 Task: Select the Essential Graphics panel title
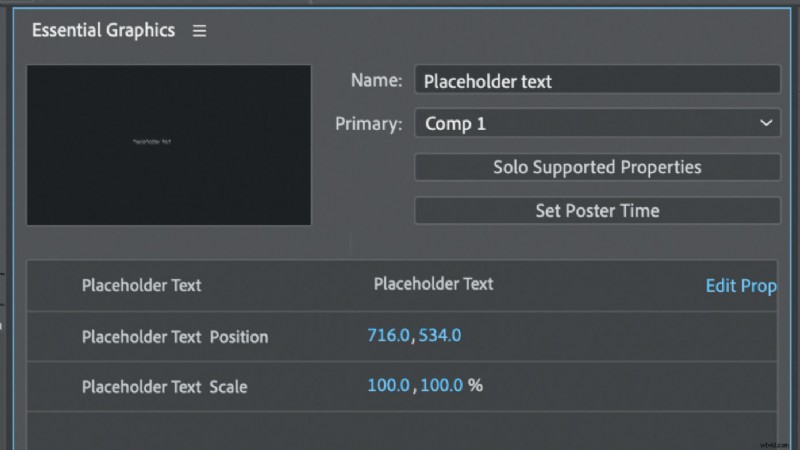pos(103,30)
